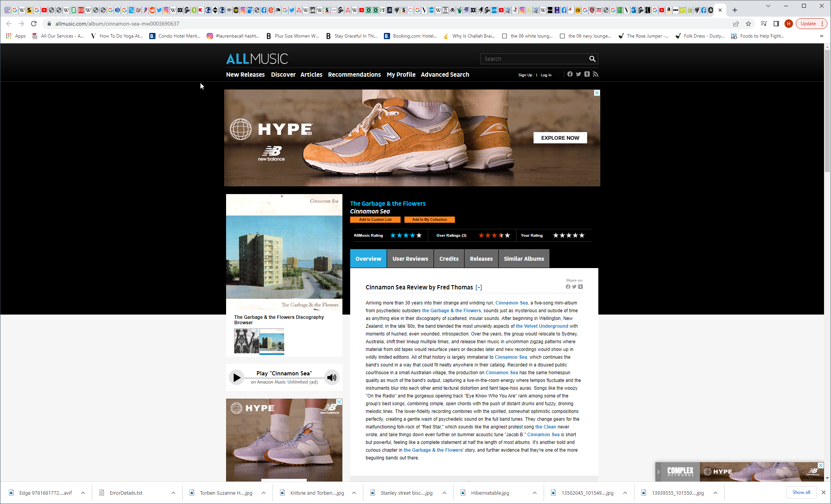Click Add to My Collection button

point(430,220)
